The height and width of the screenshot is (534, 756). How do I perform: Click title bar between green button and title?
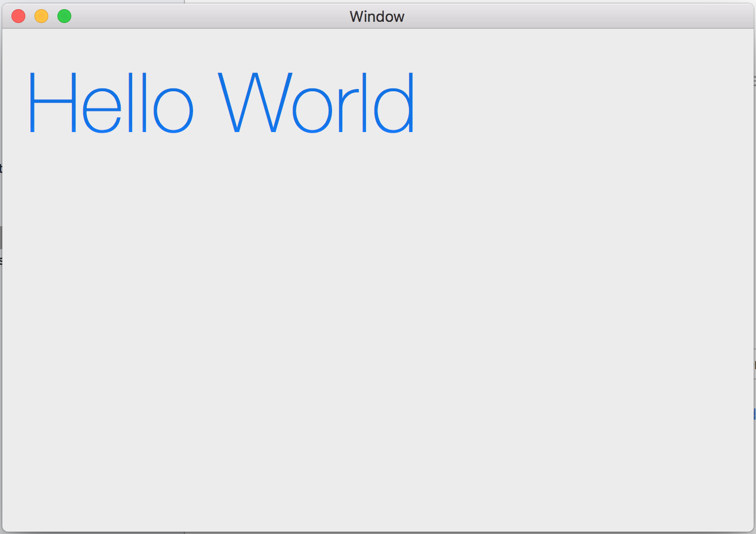[207, 16]
